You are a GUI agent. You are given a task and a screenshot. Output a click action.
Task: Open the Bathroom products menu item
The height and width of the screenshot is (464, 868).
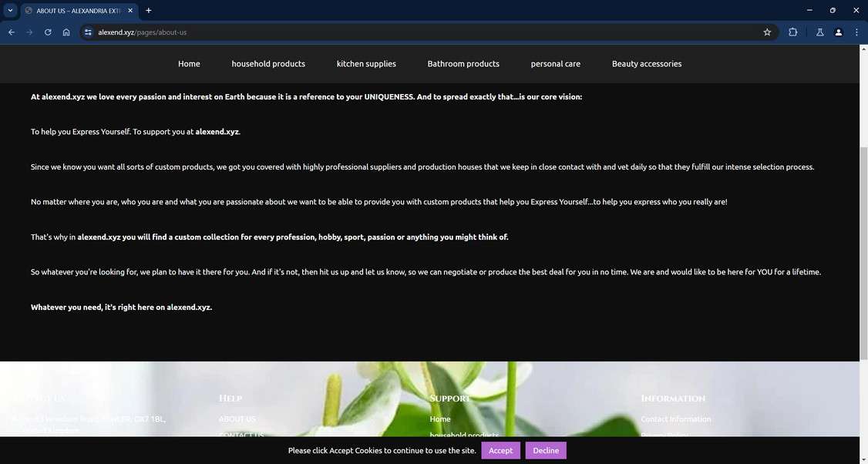[463, 64]
